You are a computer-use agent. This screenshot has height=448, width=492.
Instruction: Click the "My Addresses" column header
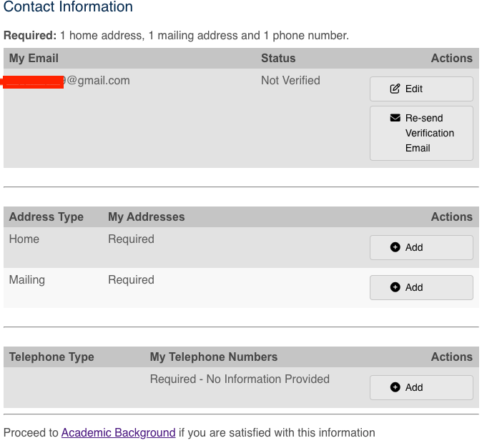point(146,216)
